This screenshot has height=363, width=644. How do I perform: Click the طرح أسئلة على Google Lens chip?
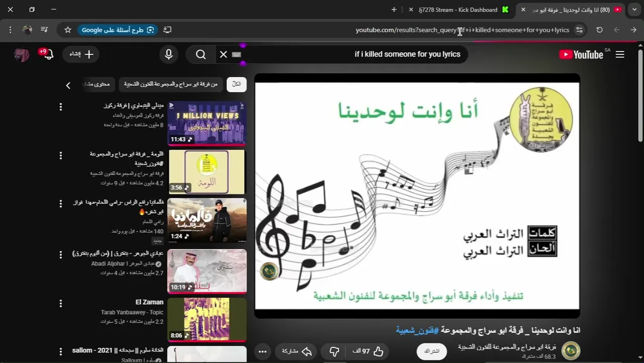coord(118,30)
